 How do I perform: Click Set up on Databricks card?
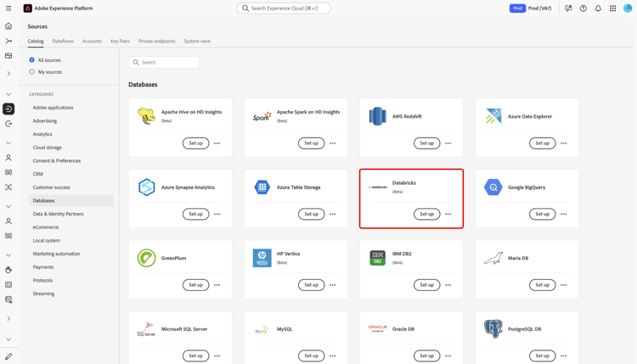(x=426, y=215)
